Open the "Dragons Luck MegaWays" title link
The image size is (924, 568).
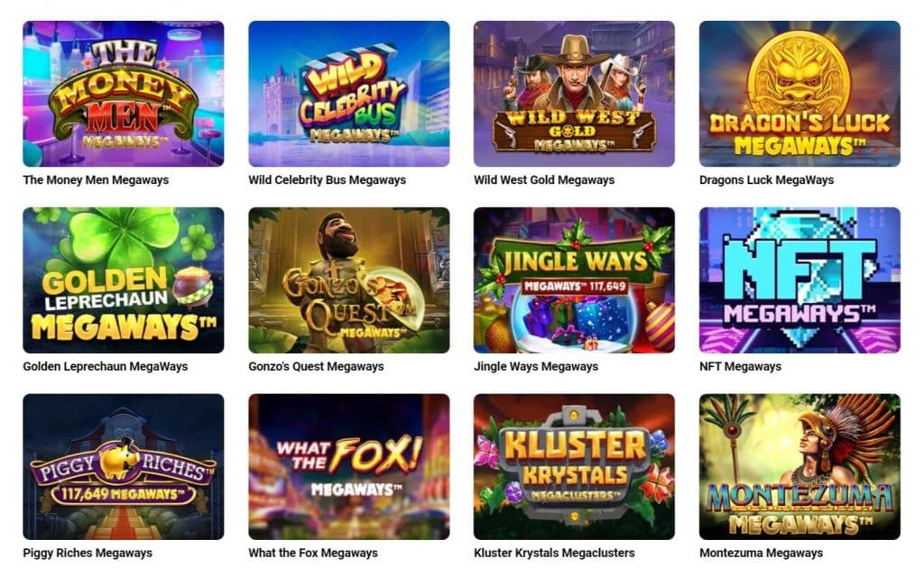pos(767,180)
